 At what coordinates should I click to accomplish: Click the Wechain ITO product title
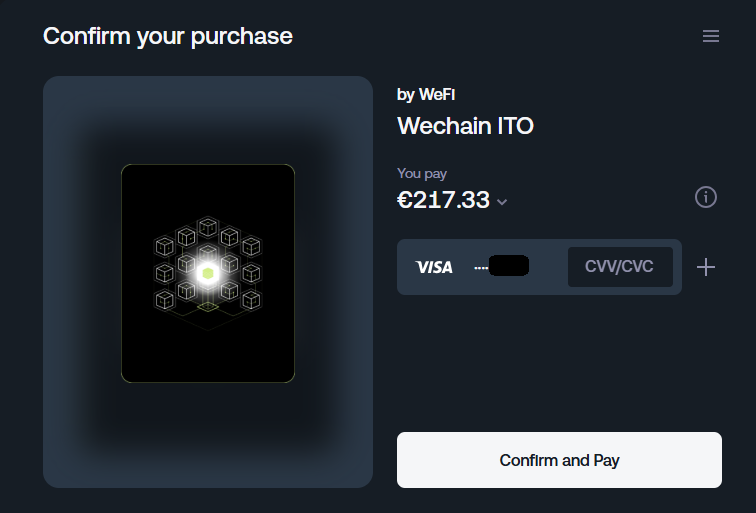(x=465, y=126)
